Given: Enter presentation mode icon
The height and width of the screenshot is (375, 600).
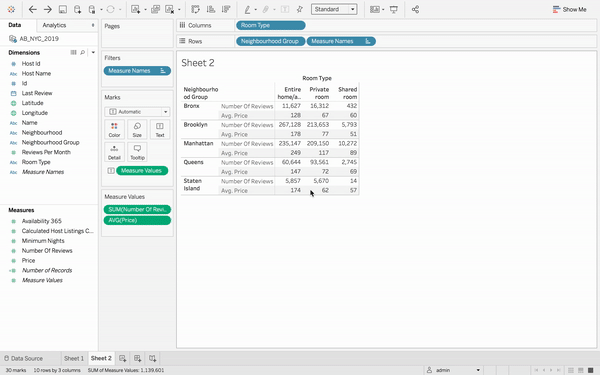Looking at the screenshot, I should [x=393, y=9].
